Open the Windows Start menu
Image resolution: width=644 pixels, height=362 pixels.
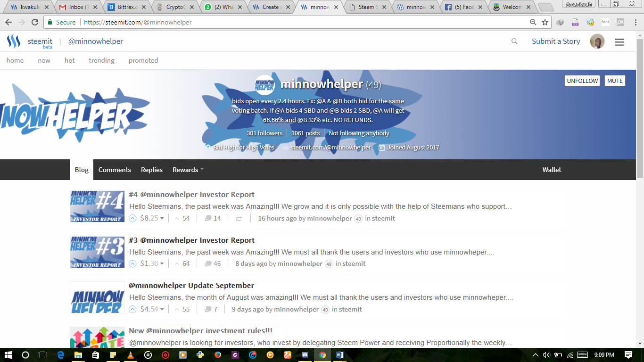click(8, 355)
